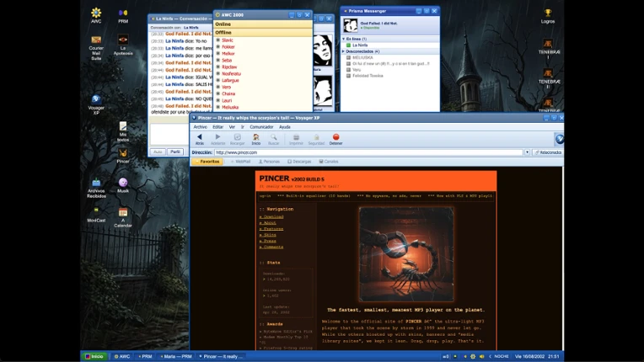Click the volume speaker icon in system tray
The width and height of the screenshot is (644, 362).
coord(481,356)
